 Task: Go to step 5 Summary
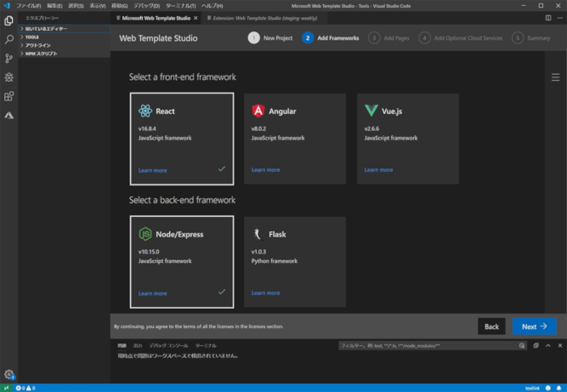pyautogui.click(x=531, y=38)
